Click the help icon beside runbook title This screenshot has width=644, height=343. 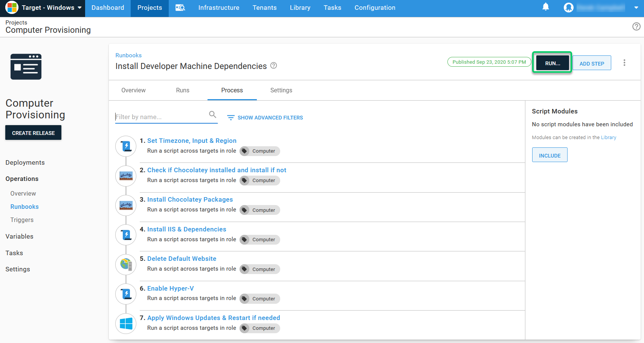click(x=274, y=66)
